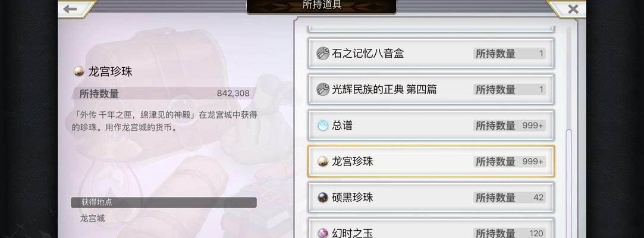Click the 999+ quantity on 龙宫珍珠 row
This screenshot has width=644, height=238.
[x=533, y=162]
